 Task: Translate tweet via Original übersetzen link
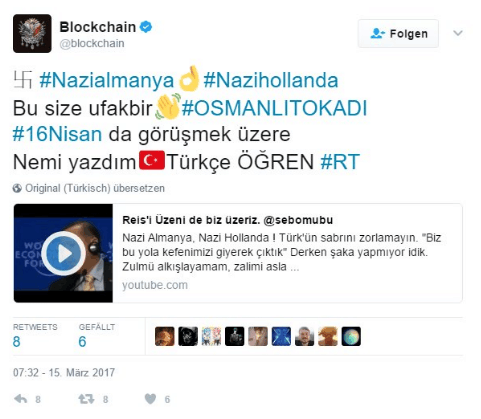tap(95, 188)
